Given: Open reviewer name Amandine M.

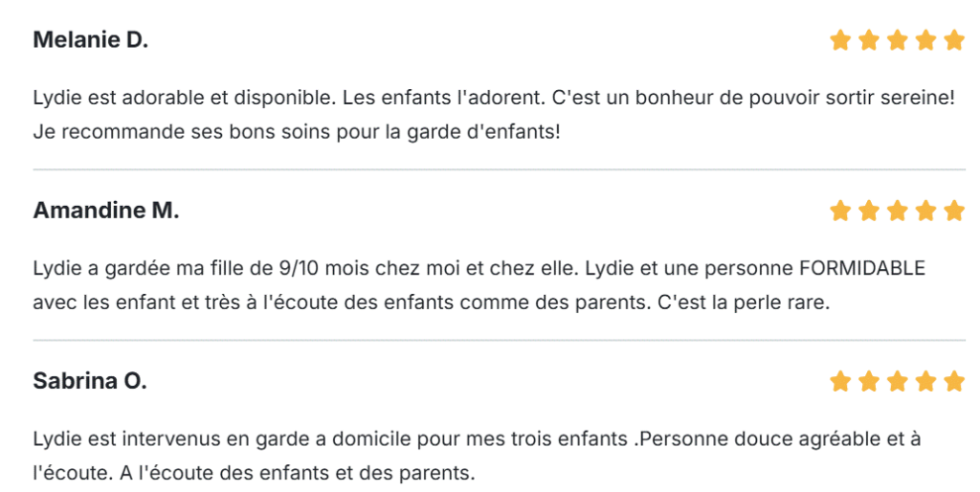Looking at the screenshot, I should pos(106,211).
